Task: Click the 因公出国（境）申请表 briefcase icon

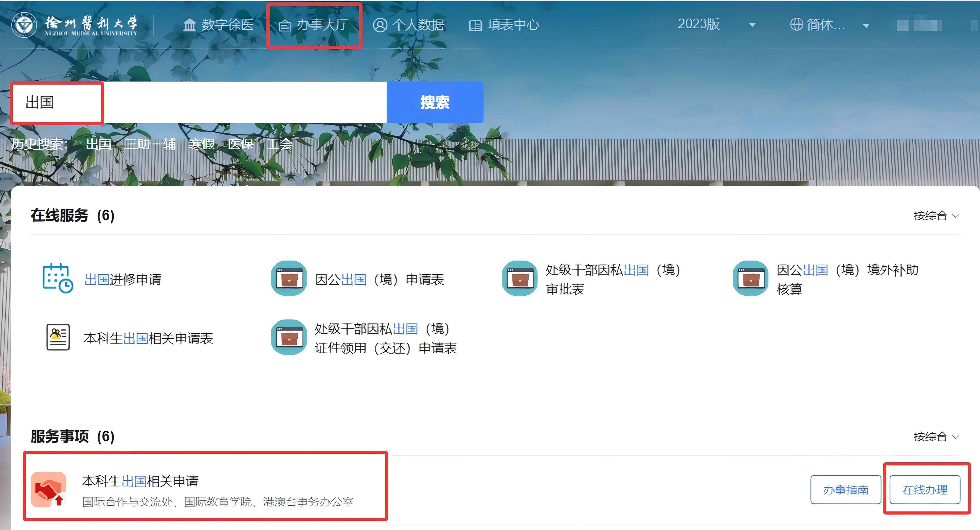Action: click(289, 278)
